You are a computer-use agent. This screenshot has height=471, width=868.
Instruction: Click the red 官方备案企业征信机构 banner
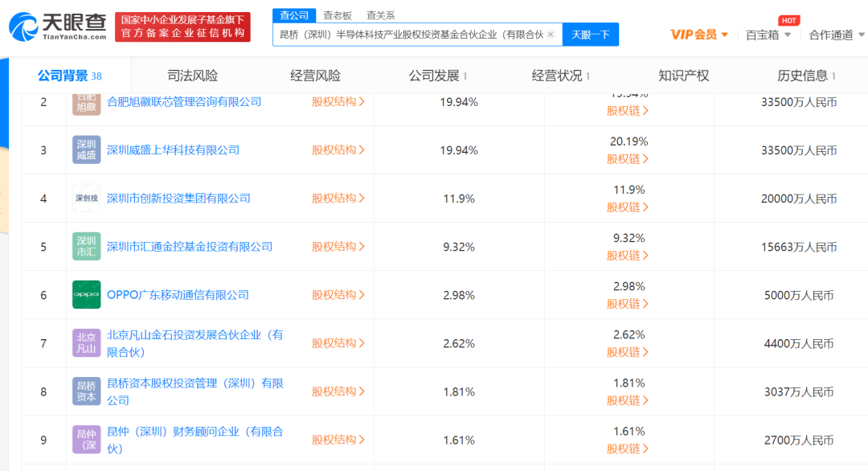point(182,27)
